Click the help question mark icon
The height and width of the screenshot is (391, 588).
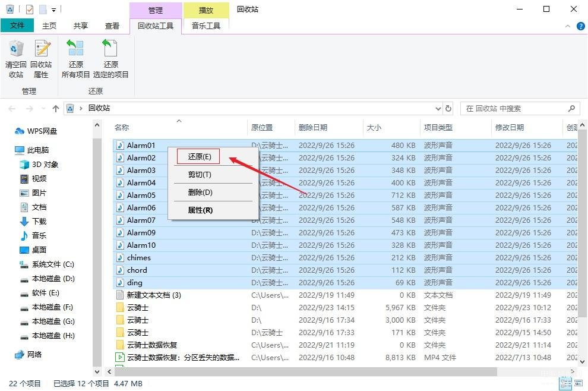click(581, 26)
